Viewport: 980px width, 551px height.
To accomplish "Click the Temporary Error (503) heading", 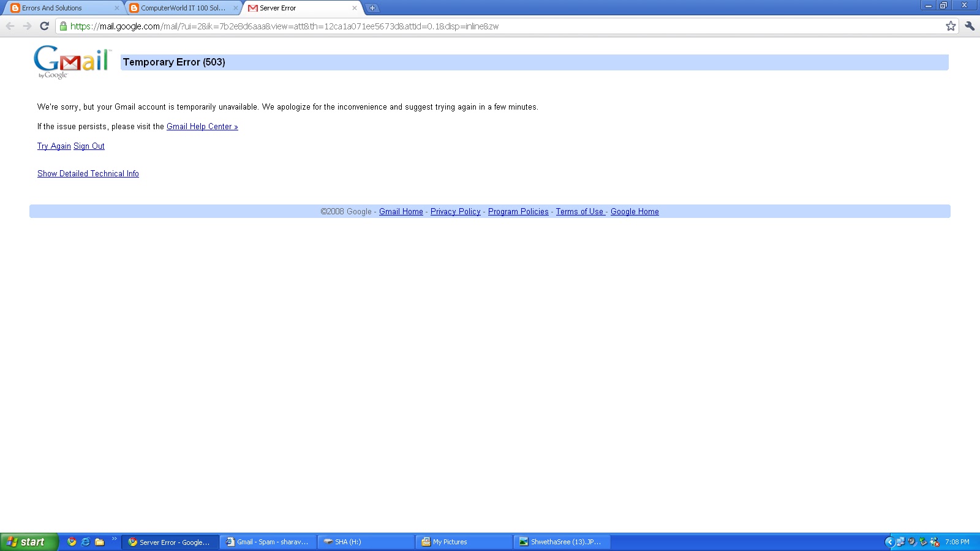I will point(174,62).
